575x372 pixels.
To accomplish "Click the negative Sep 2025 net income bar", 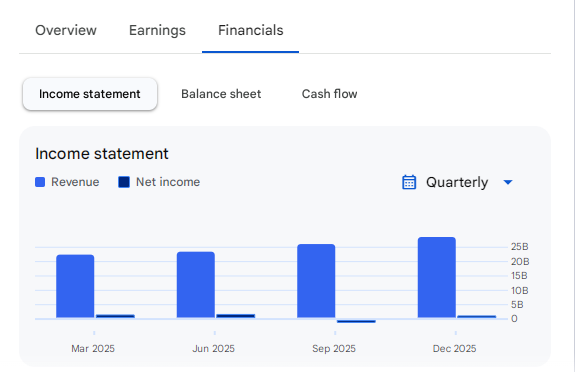I will pos(356,321).
